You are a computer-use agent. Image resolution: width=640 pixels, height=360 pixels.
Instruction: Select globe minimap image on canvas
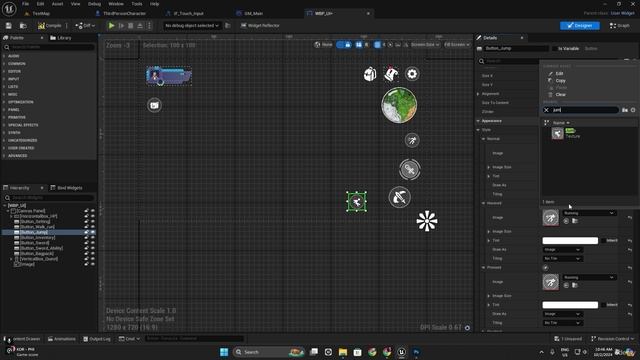click(x=399, y=105)
